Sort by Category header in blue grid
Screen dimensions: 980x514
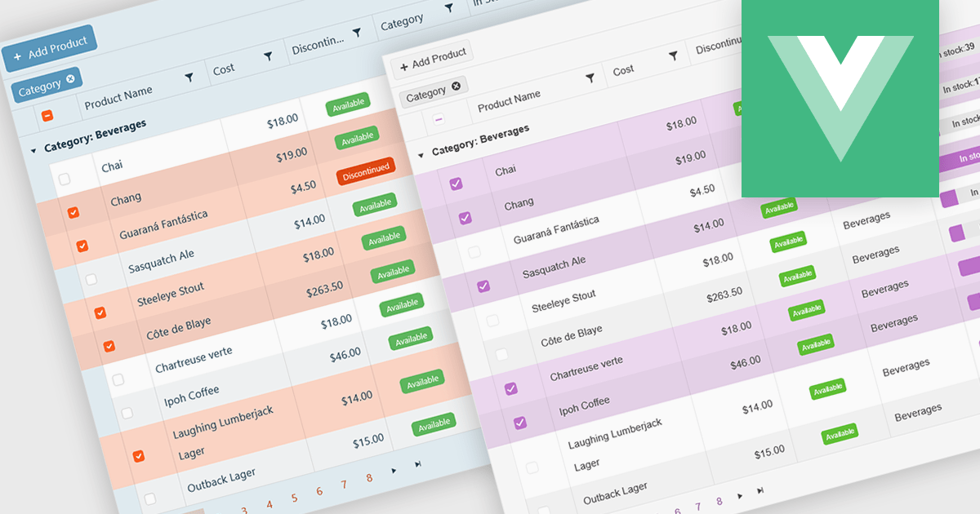point(402,21)
